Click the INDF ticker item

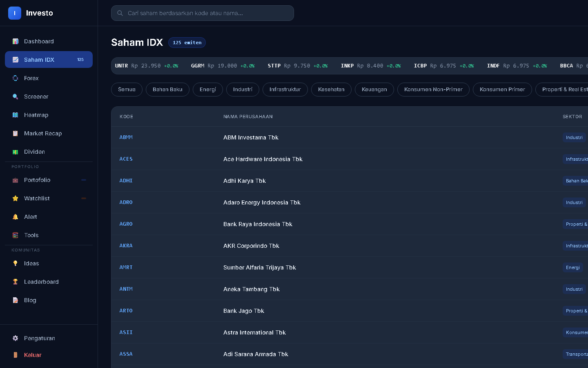517,66
